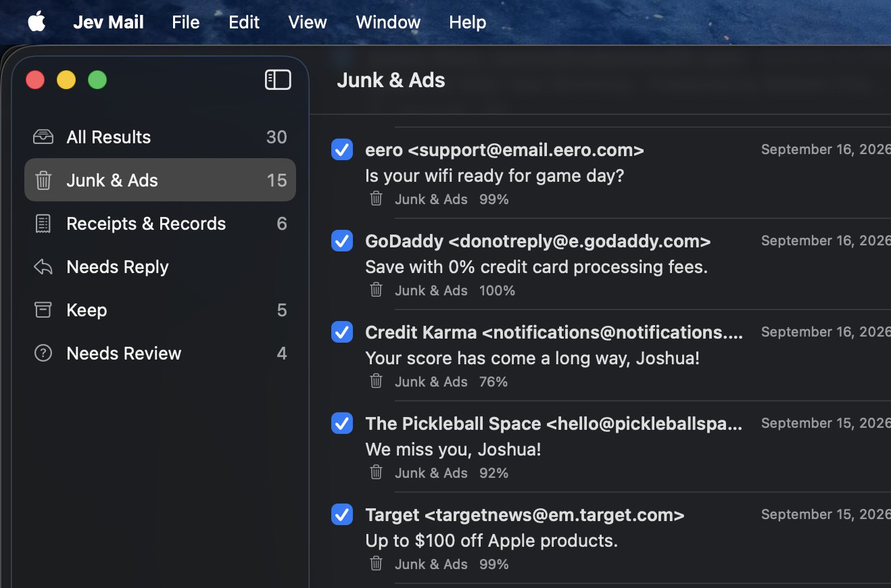Toggle the Target email checkbox
The image size is (891, 588).
(x=342, y=514)
